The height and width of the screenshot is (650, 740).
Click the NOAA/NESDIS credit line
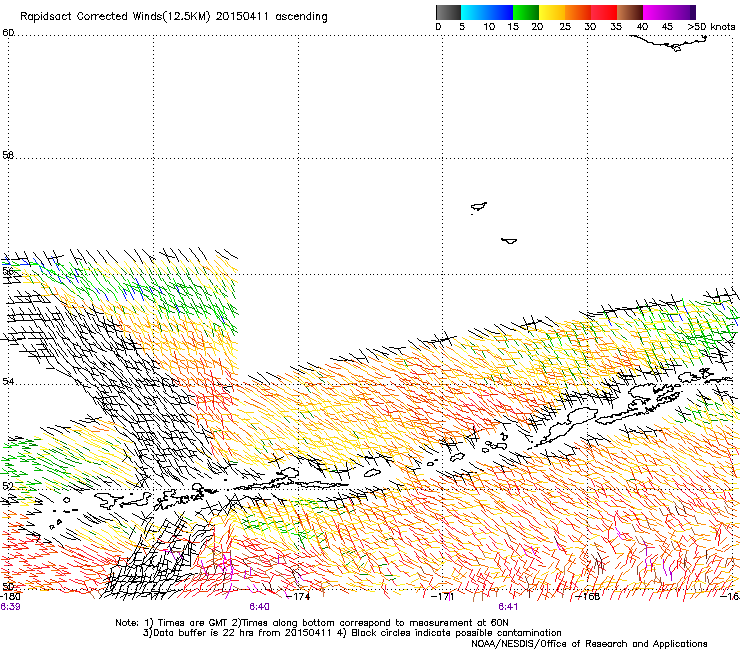589,644
